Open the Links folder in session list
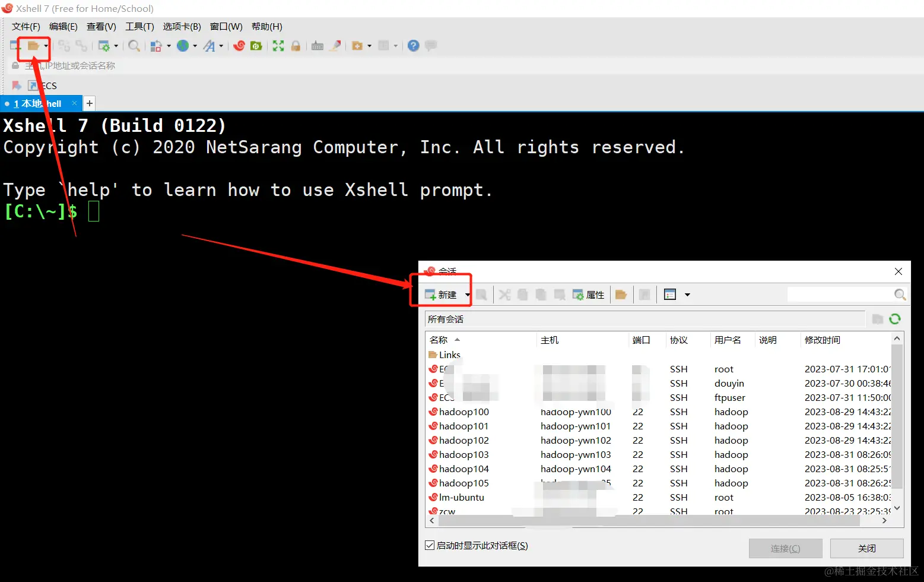Image resolution: width=924 pixels, height=582 pixels. click(x=444, y=355)
